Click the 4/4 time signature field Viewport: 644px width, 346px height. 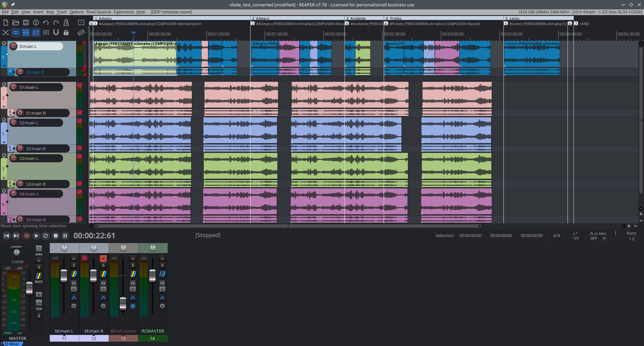(x=556, y=236)
